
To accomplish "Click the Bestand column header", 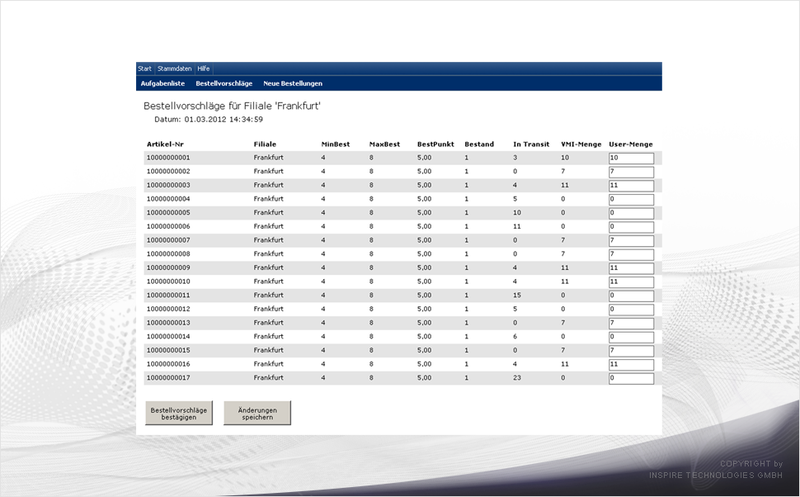I will 479,144.
